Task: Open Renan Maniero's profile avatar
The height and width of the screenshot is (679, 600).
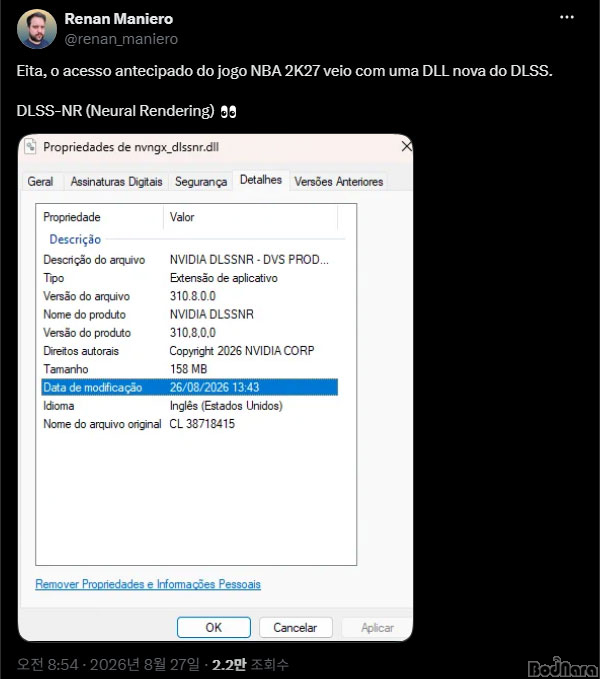Action: [x=37, y=29]
